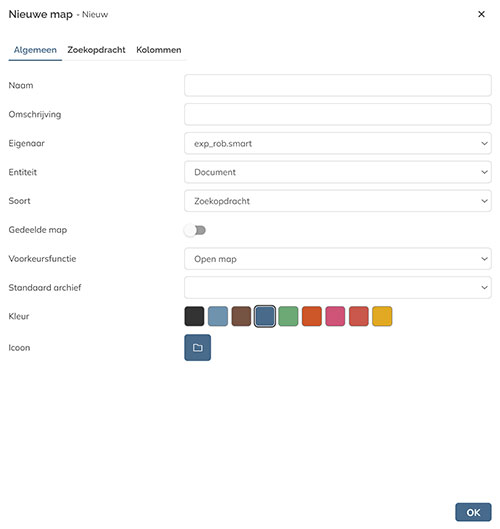Open the Standaard archief dropdown
Screen dimensions: 500x529
pyautogui.click(x=337, y=287)
